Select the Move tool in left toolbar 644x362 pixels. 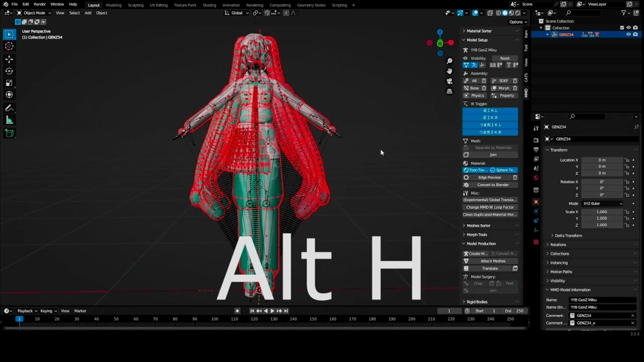[x=9, y=59]
